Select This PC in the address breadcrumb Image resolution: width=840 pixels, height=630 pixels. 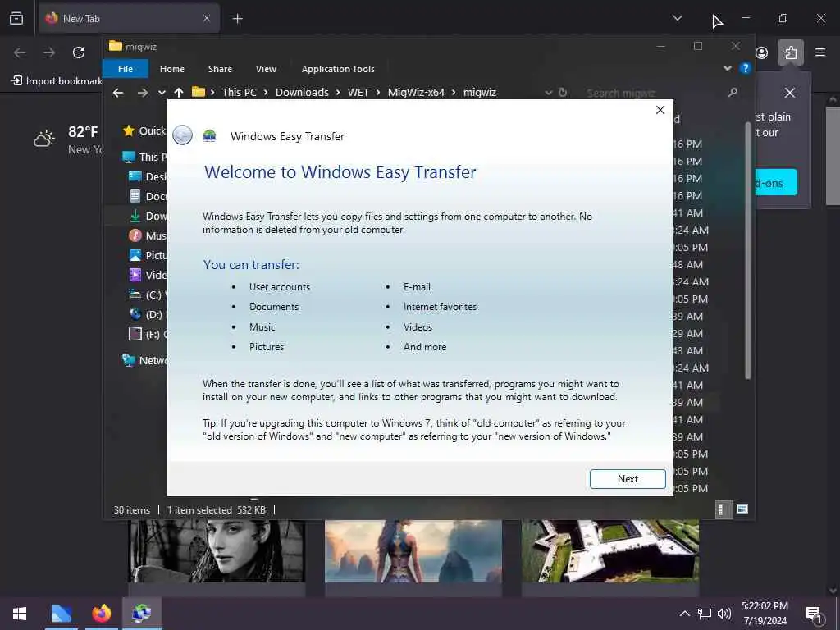tap(240, 92)
